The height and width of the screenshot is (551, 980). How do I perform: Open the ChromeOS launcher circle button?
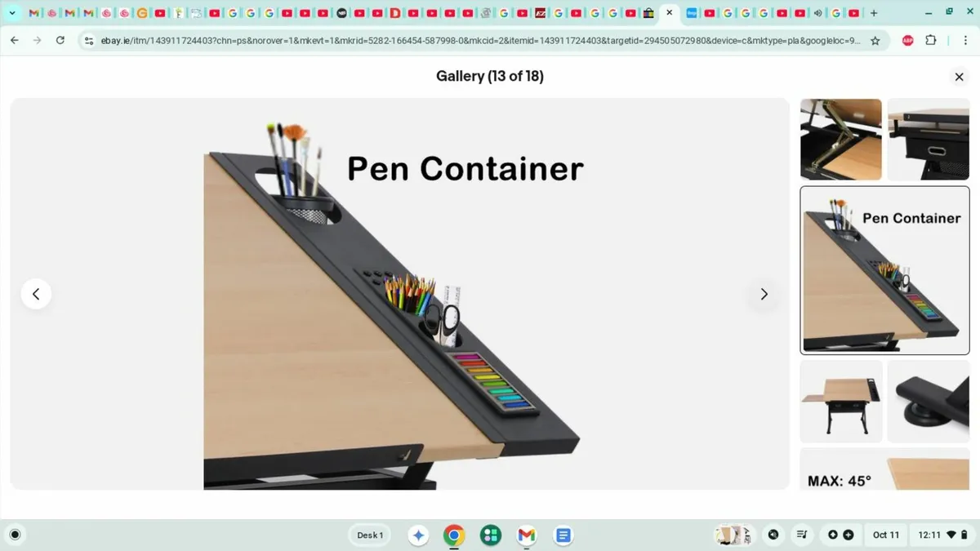click(x=15, y=535)
